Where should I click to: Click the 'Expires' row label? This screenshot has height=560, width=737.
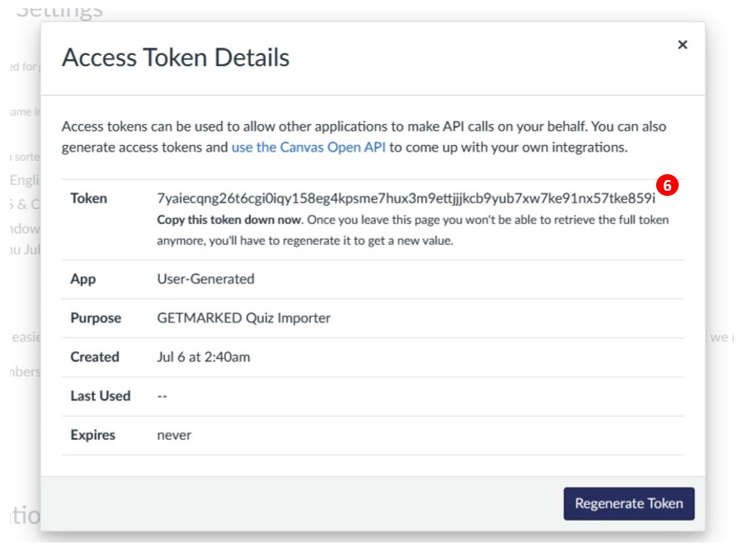click(x=93, y=435)
